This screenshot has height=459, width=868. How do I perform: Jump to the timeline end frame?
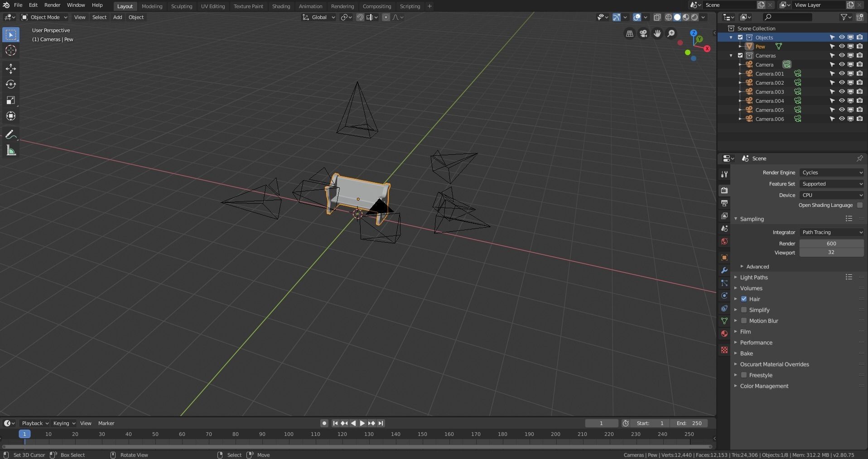[381, 423]
